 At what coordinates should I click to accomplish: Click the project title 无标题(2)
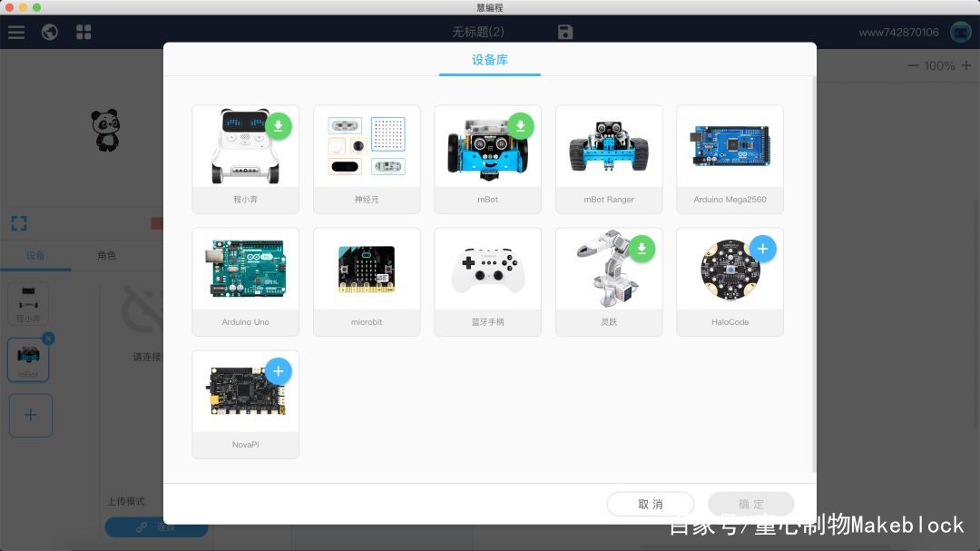pyautogui.click(x=478, y=32)
